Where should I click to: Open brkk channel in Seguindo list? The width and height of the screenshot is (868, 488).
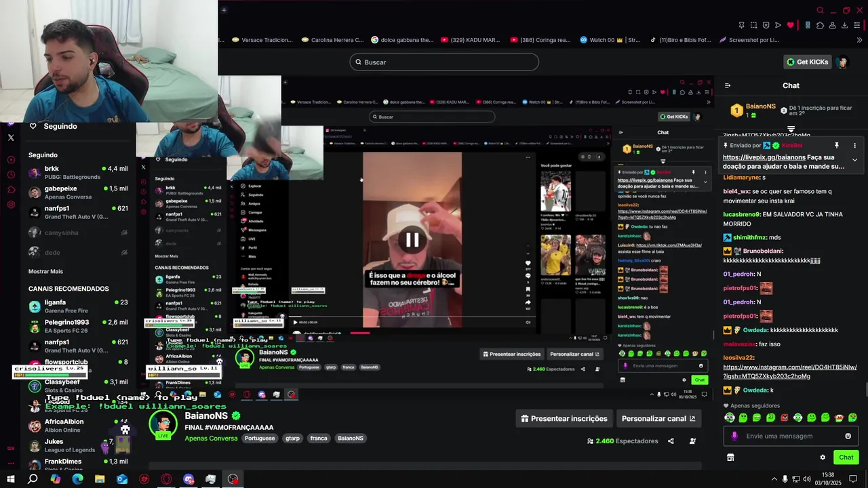pyautogui.click(x=78, y=172)
